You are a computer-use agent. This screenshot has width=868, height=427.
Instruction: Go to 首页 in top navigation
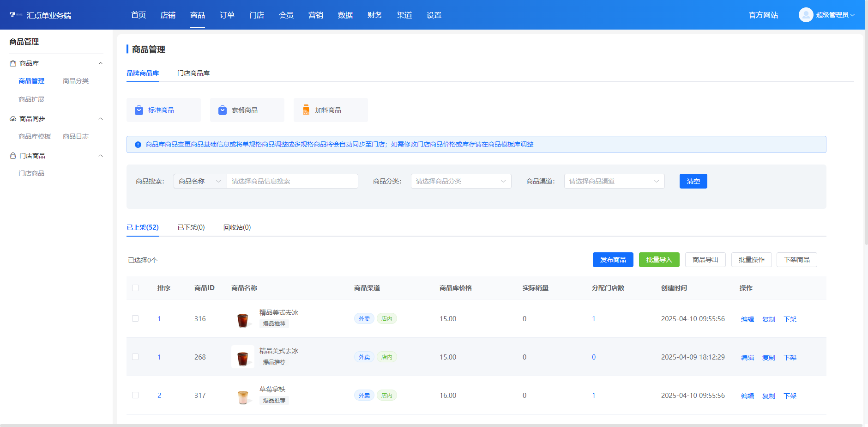coord(139,15)
